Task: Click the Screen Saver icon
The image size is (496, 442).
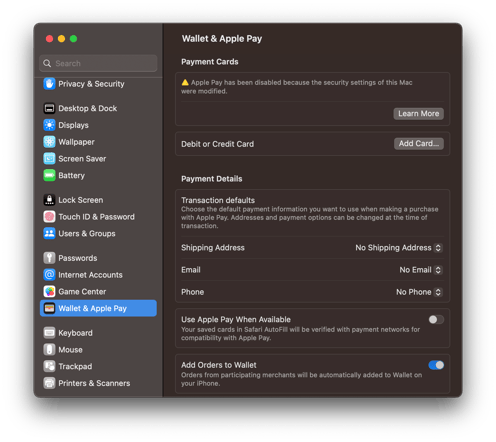Action: point(49,159)
